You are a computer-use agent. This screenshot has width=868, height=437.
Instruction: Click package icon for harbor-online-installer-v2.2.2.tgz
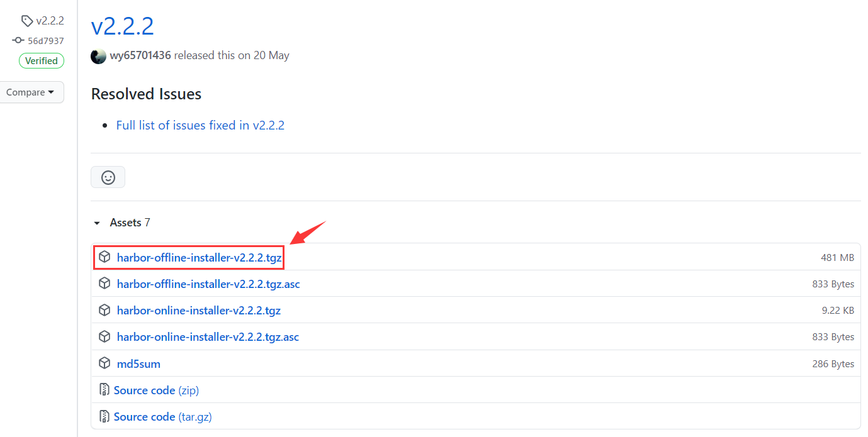pyautogui.click(x=104, y=311)
